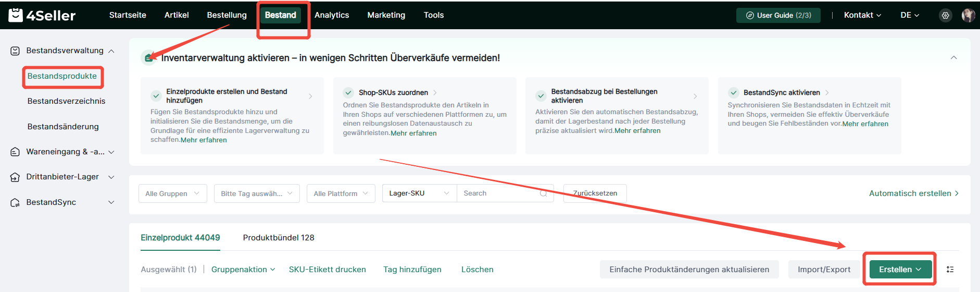
Task: Go to Startseite in the top menu
Action: (128, 15)
